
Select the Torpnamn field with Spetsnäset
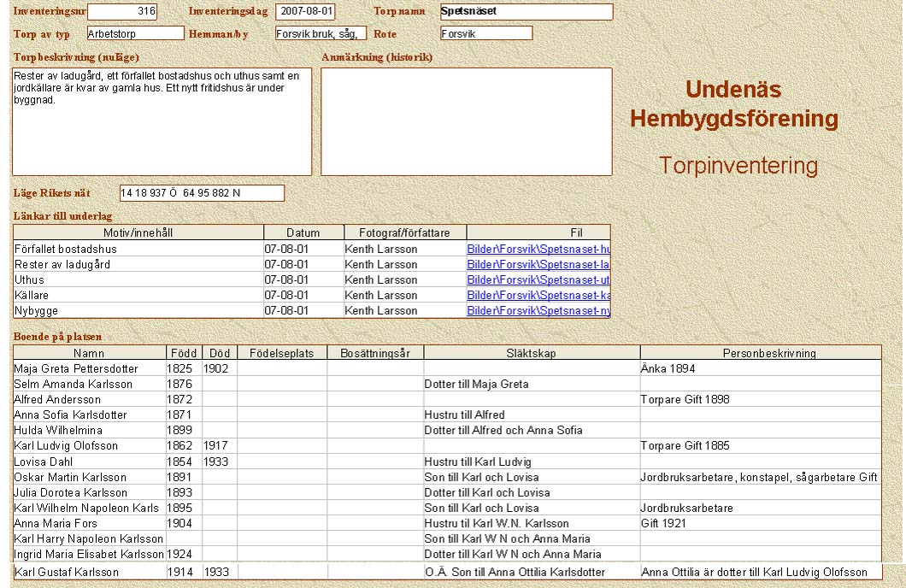pyautogui.click(x=526, y=12)
